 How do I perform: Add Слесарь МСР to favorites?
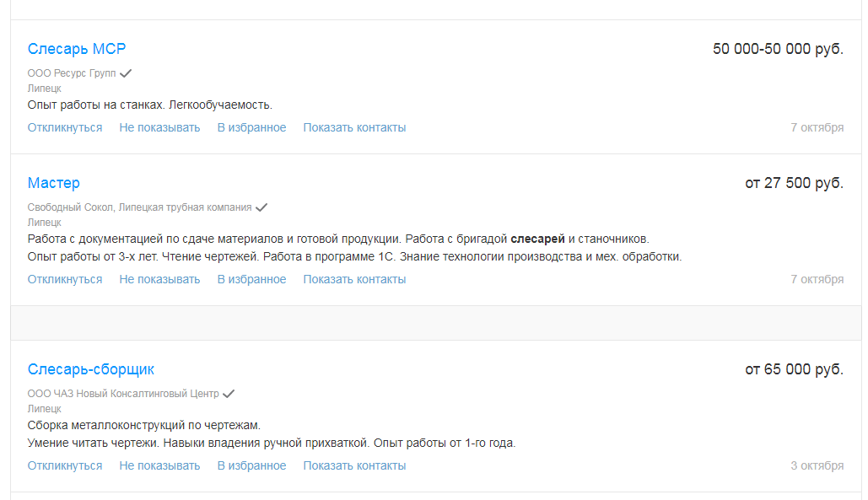251,127
